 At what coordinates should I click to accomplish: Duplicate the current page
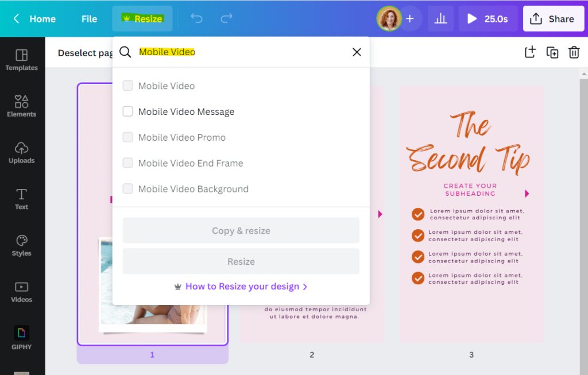(552, 52)
